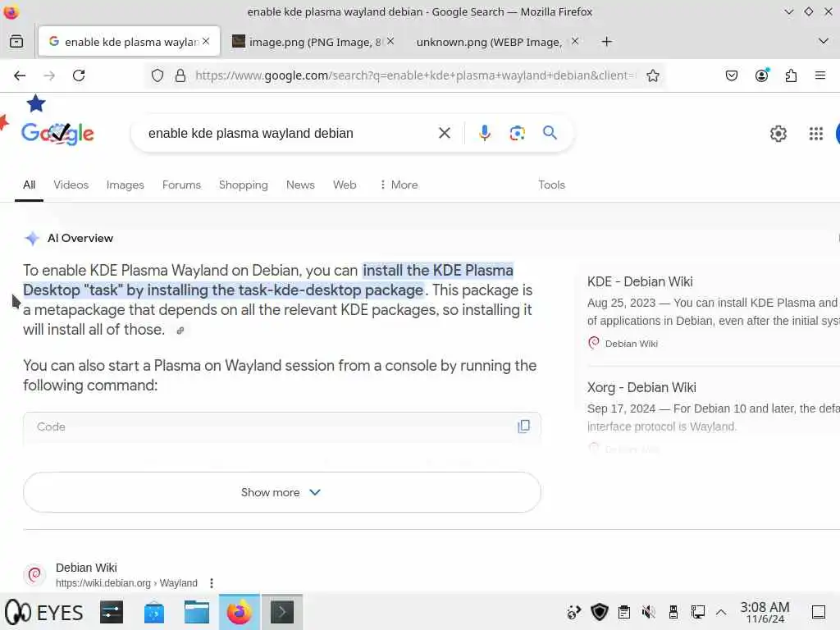Open the extensions puzzle icon

point(791,75)
